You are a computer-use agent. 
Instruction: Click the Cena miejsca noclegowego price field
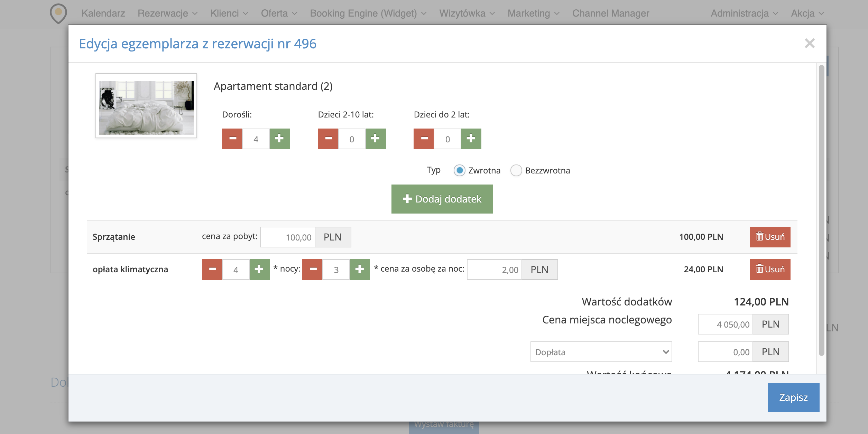coord(726,324)
